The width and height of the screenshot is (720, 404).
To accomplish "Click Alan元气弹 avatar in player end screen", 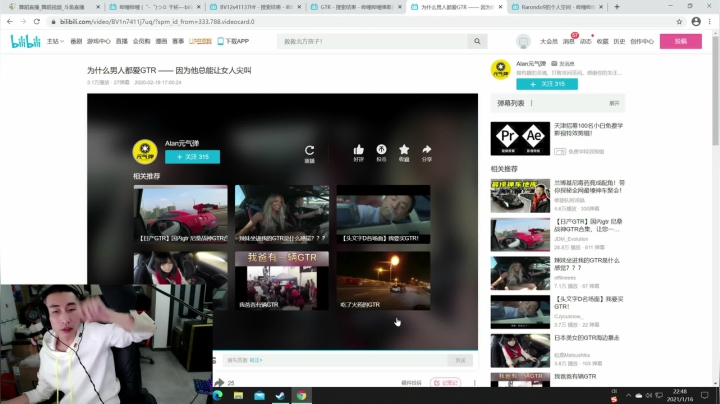I will pyautogui.click(x=145, y=152).
